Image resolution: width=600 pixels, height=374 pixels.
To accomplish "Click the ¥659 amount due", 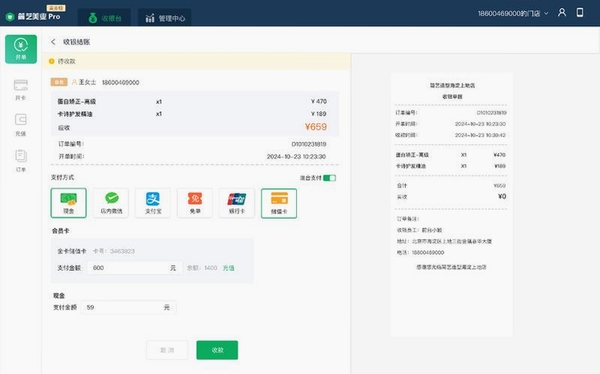I will click(316, 127).
